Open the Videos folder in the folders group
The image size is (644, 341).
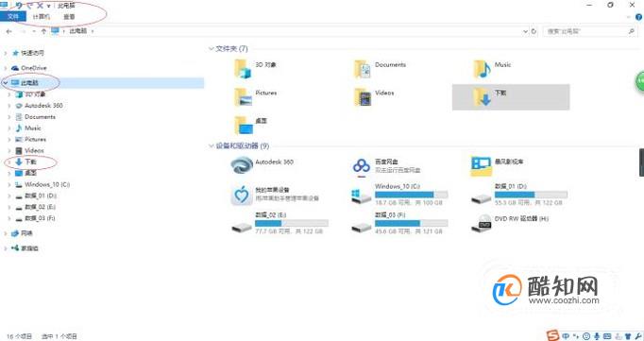click(x=374, y=97)
